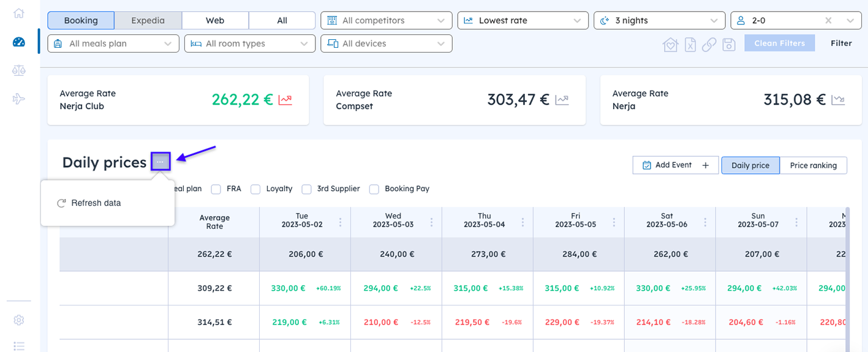Select the All channels tab

tap(282, 20)
